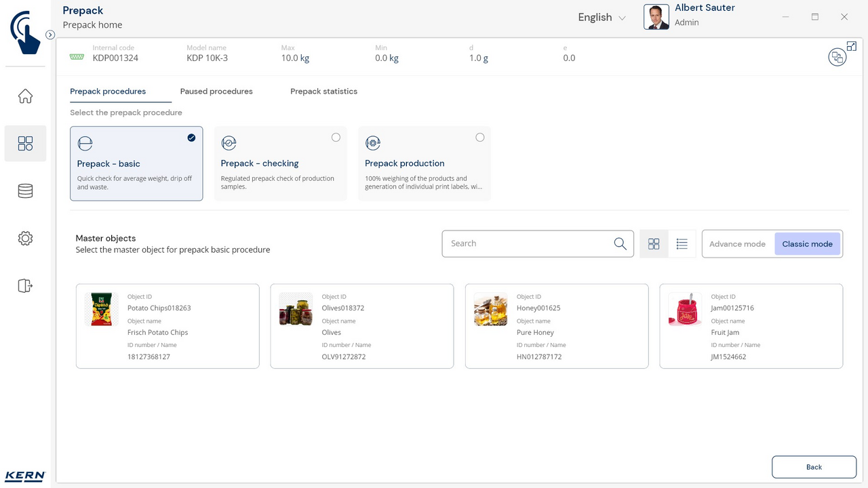Click the scale switch icon at top right
The width and height of the screenshot is (868, 488).
[x=837, y=58]
